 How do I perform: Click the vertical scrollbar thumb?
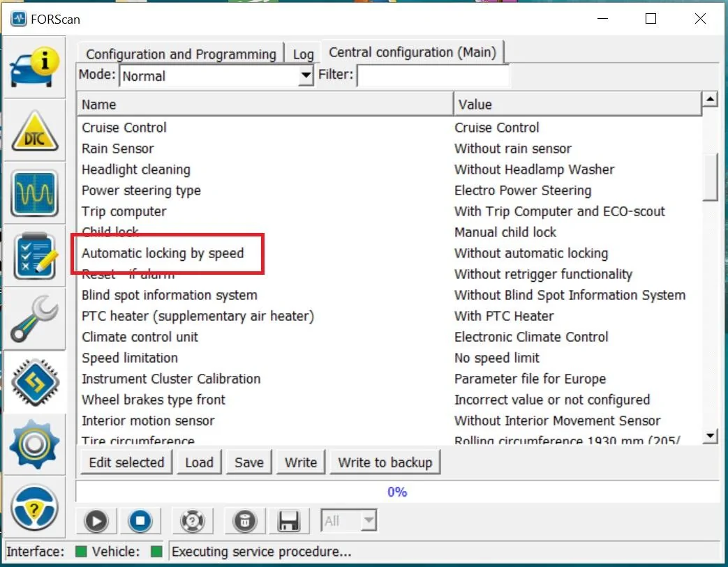[x=711, y=176]
